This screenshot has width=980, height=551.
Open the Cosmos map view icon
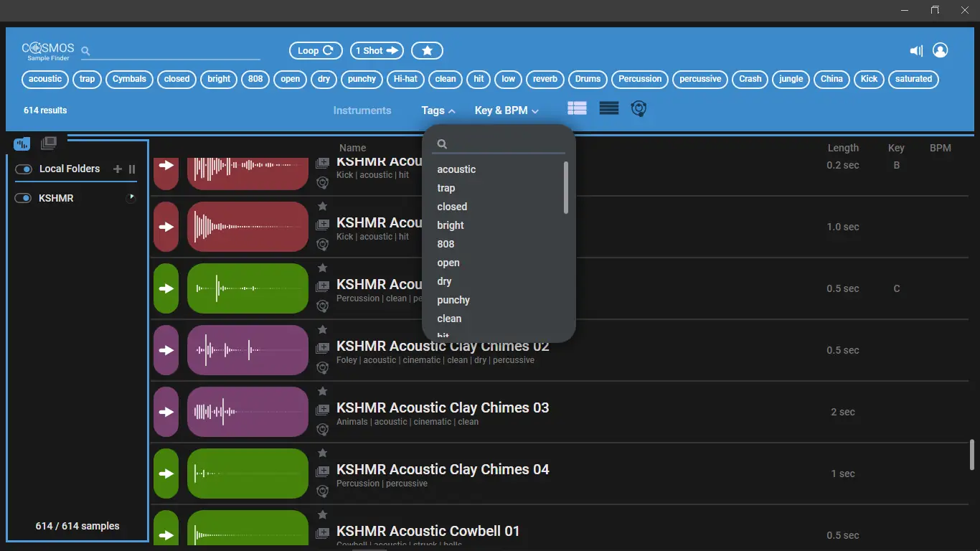[639, 109]
